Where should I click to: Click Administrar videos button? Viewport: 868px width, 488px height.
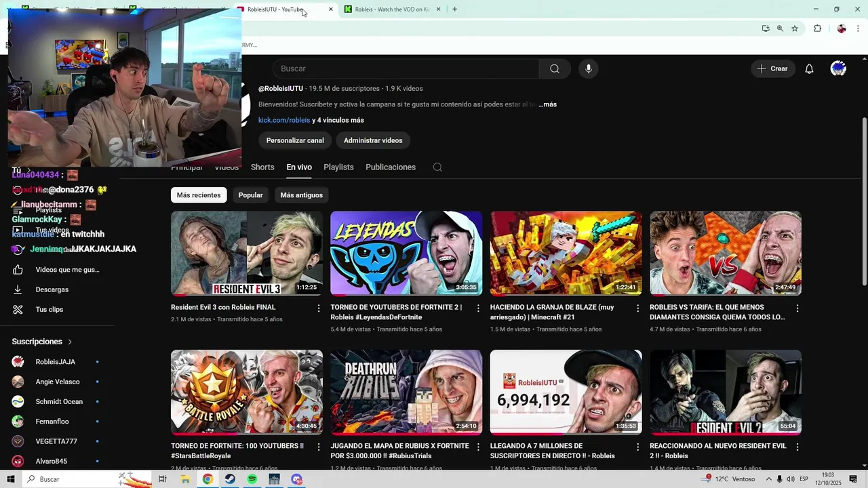click(373, 140)
